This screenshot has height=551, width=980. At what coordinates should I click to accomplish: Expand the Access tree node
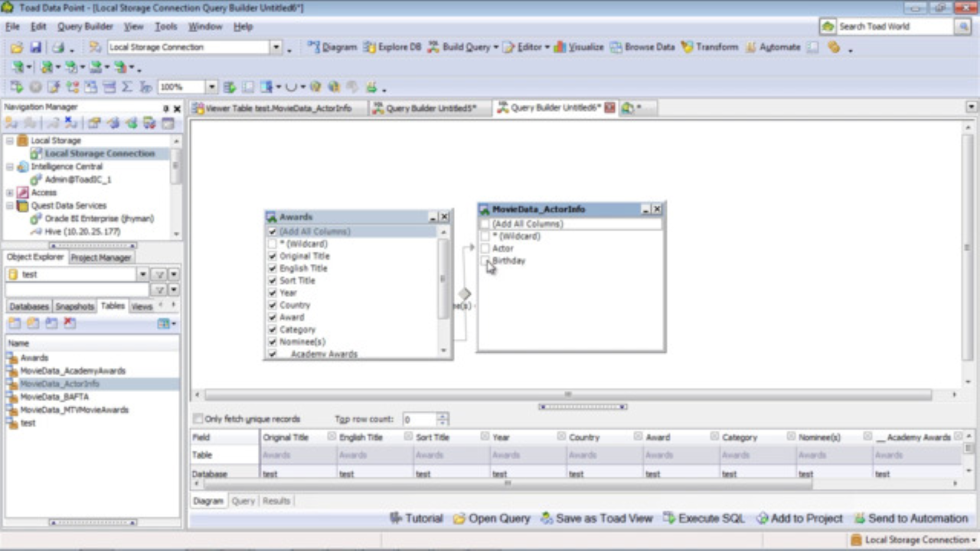pyautogui.click(x=10, y=193)
